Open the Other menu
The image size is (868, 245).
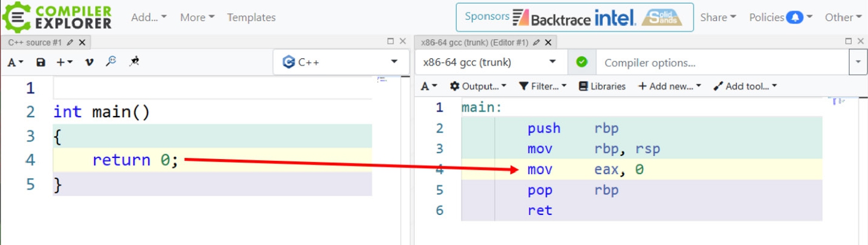843,17
